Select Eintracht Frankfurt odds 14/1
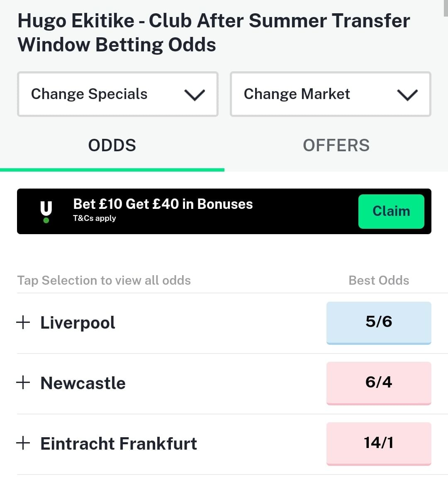 379,443
